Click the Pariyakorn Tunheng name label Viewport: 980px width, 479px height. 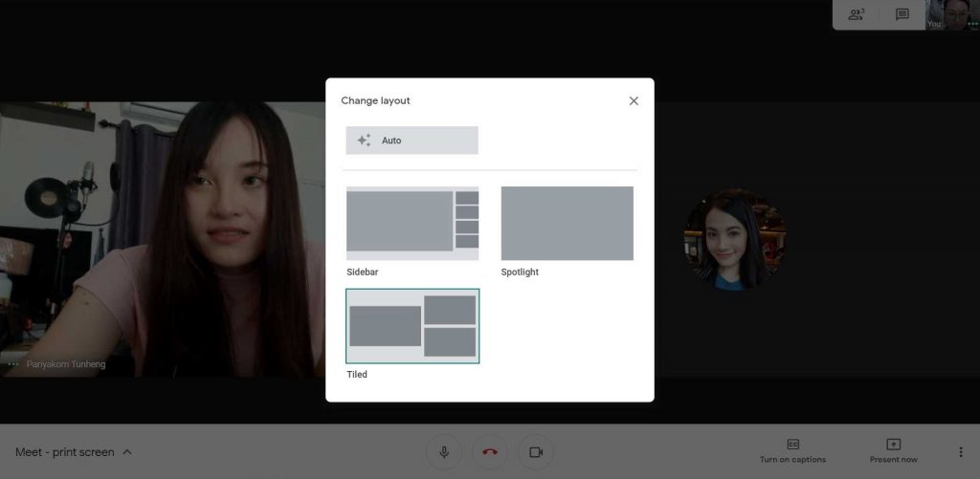(x=66, y=364)
